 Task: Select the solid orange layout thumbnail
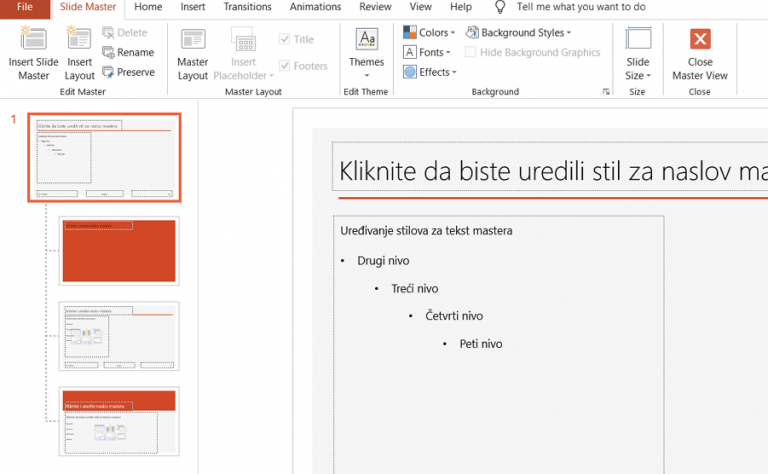click(119, 251)
